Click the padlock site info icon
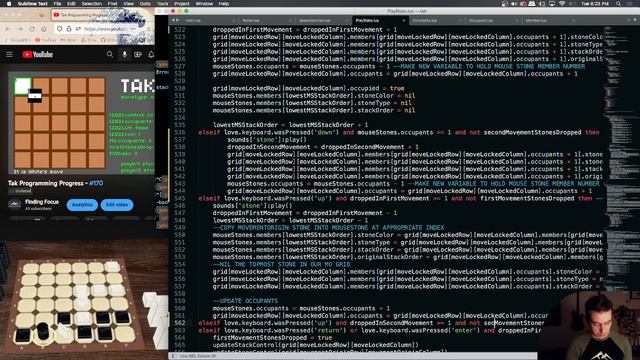Screen dimensions: 640x360 click(69, 29)
